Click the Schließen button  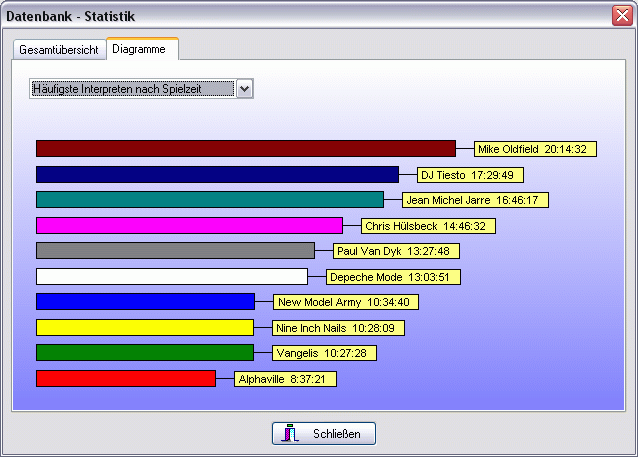[x=324, y=433]
